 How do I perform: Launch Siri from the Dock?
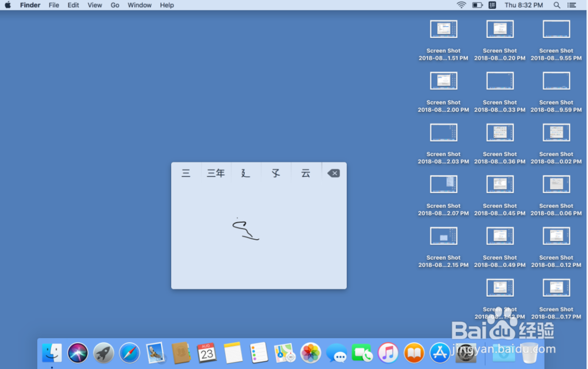click(78, 353)
